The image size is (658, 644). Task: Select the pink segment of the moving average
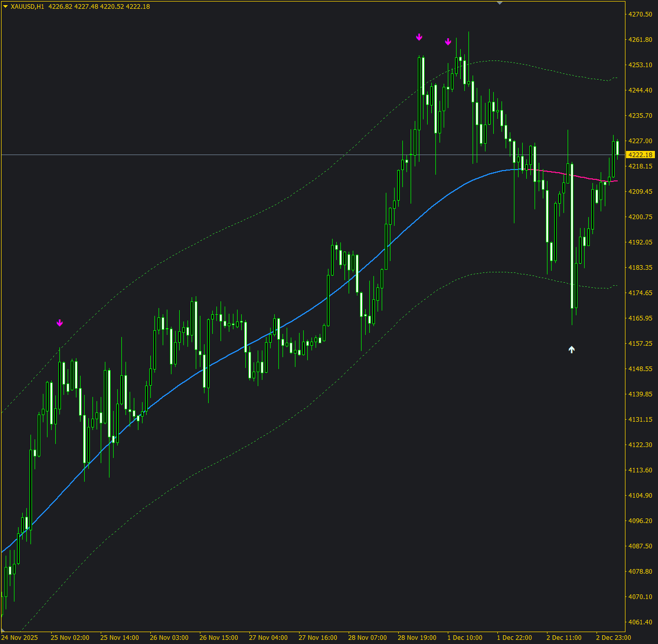tap(568, 175)
